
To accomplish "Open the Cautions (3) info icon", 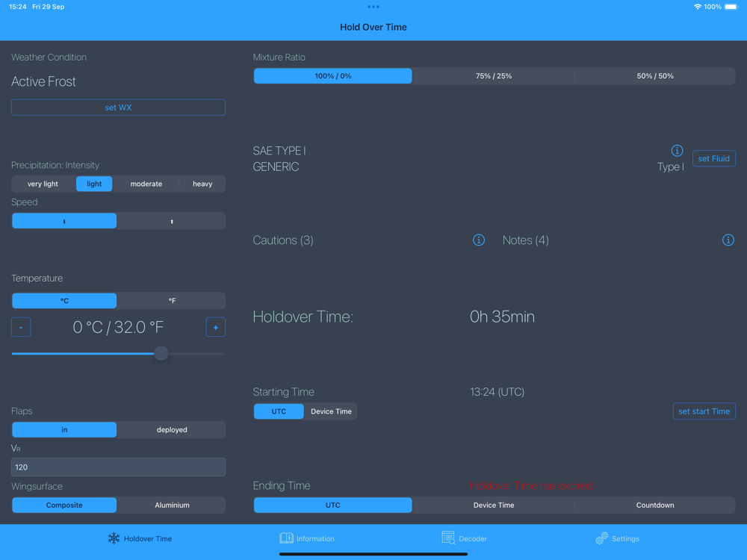I will pos(479,240).
